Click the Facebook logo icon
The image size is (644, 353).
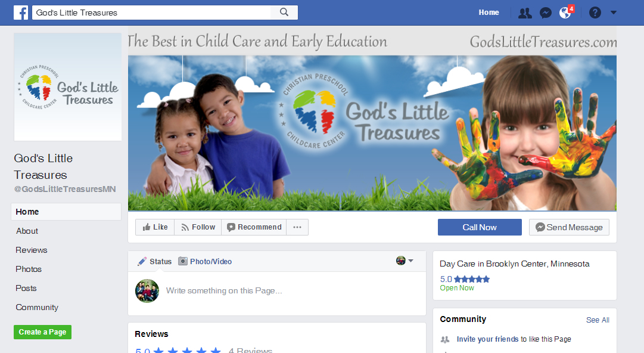21,13
